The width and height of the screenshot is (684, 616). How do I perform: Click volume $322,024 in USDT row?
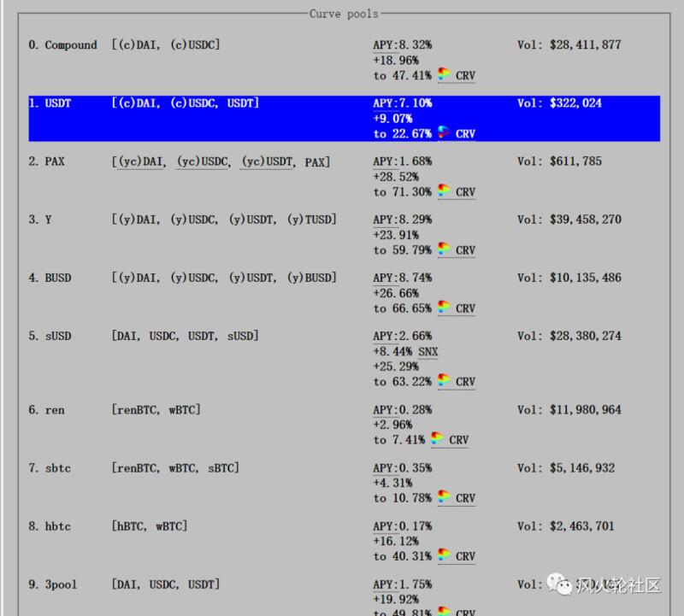[575, 103]
